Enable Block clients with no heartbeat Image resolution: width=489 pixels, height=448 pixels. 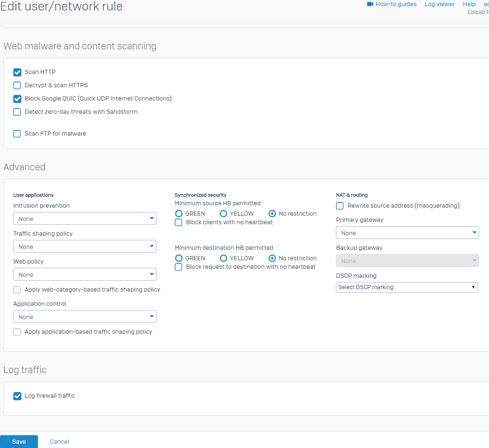point(178,222)
